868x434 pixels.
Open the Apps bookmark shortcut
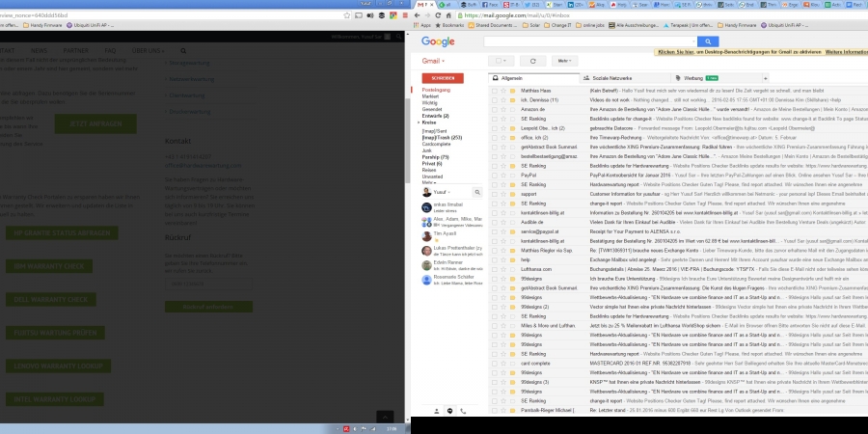[421, 25]
